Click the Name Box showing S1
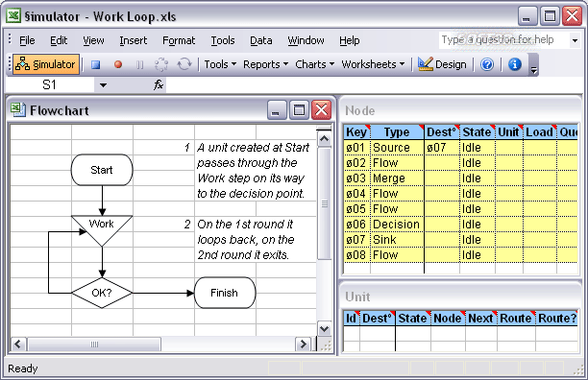588x380 pixels. coord(50,85)
